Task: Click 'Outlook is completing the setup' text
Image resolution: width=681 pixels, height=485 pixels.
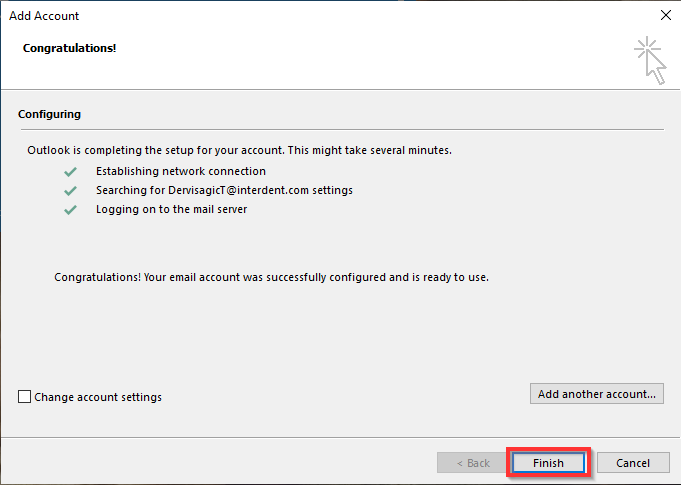Action: (x=239, y=150)
